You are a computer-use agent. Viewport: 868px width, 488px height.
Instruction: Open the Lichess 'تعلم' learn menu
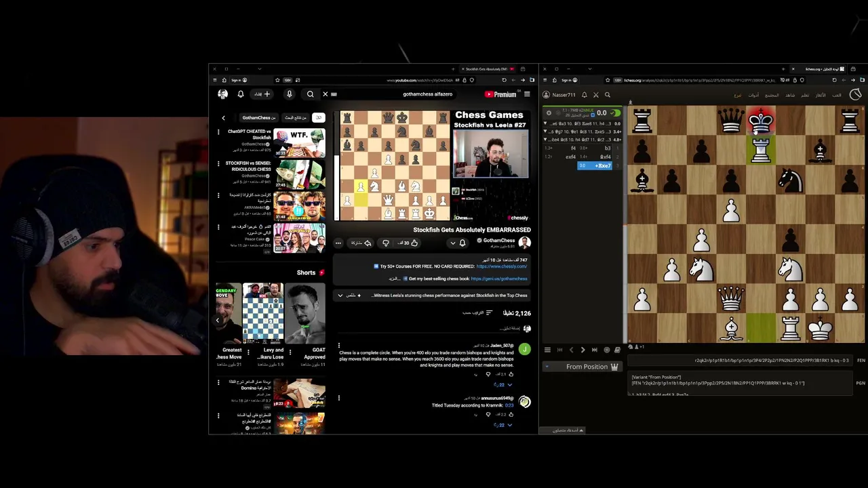coord(805,96)
